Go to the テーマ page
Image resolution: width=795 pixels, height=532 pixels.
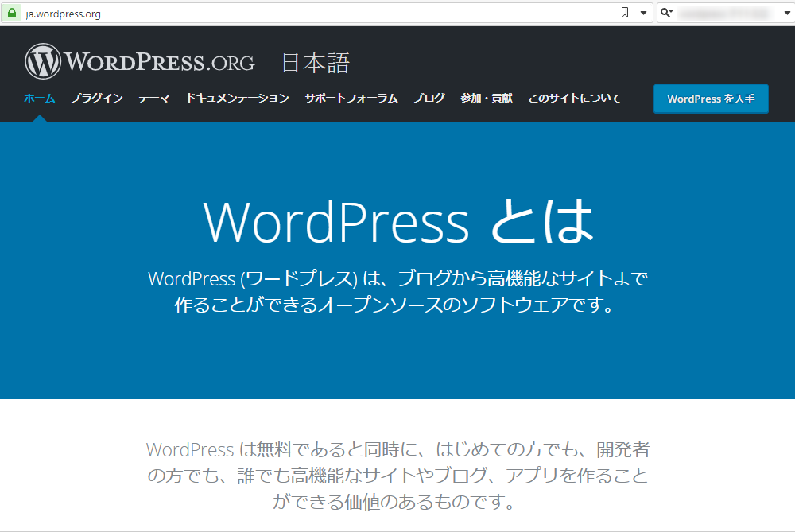point(154,99)
